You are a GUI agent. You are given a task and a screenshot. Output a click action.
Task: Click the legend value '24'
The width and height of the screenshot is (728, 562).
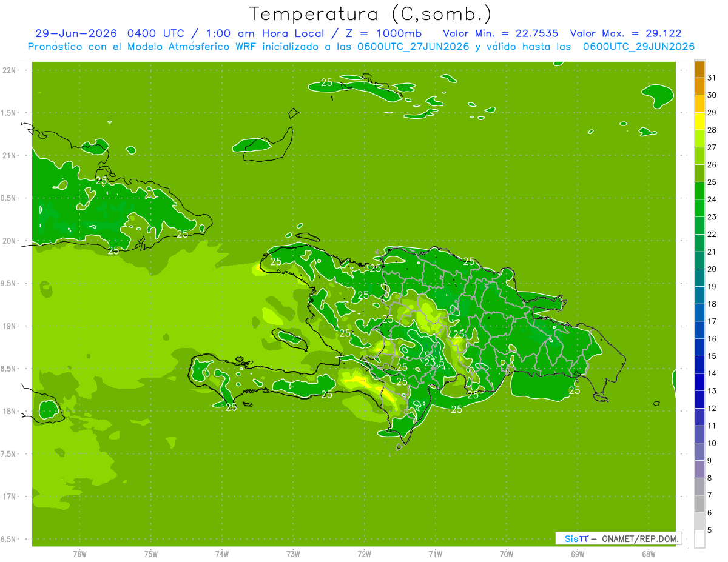coord(712,199)
